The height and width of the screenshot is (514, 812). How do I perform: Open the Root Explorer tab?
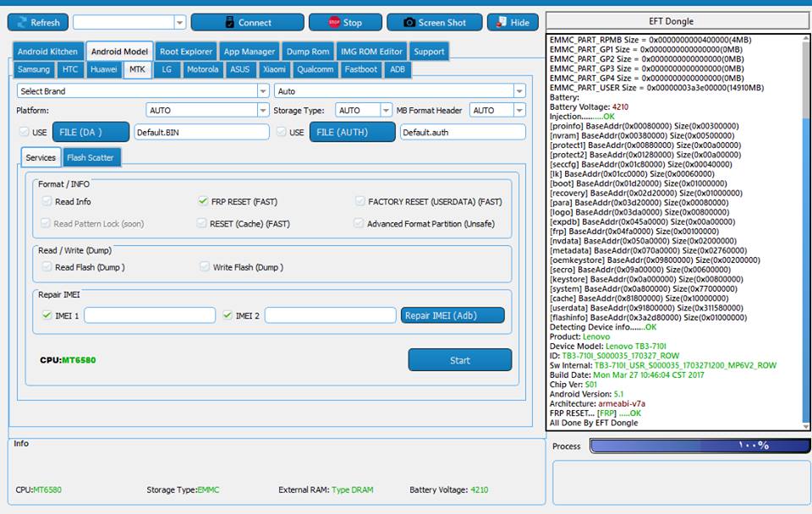186,52
